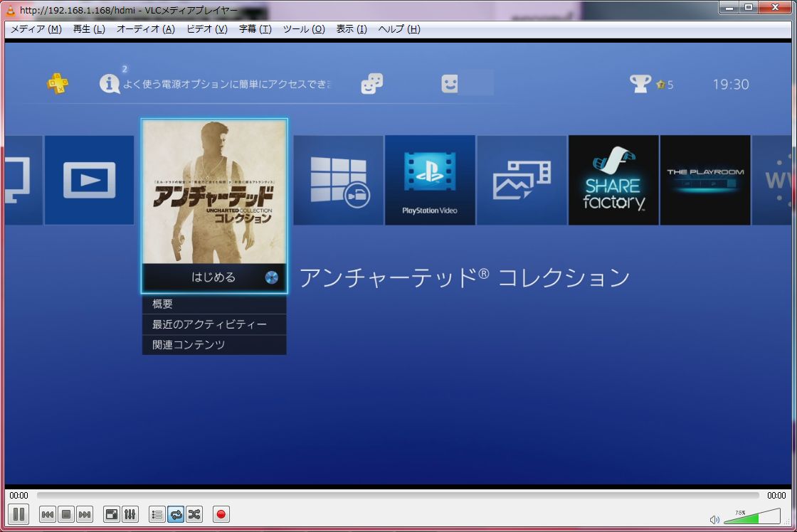797x532 pixels.
Task: Click the VLC cone title bar icon
Action: (x=10, y=10)
